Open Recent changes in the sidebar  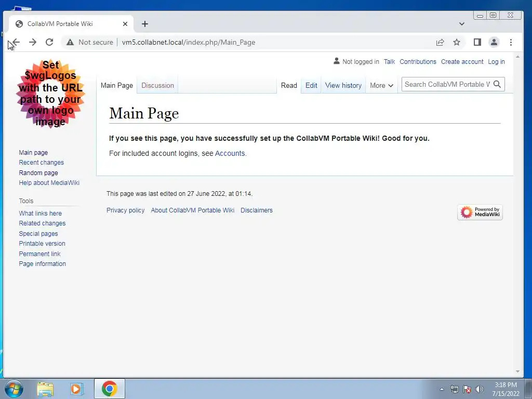(x=42, y=163)
